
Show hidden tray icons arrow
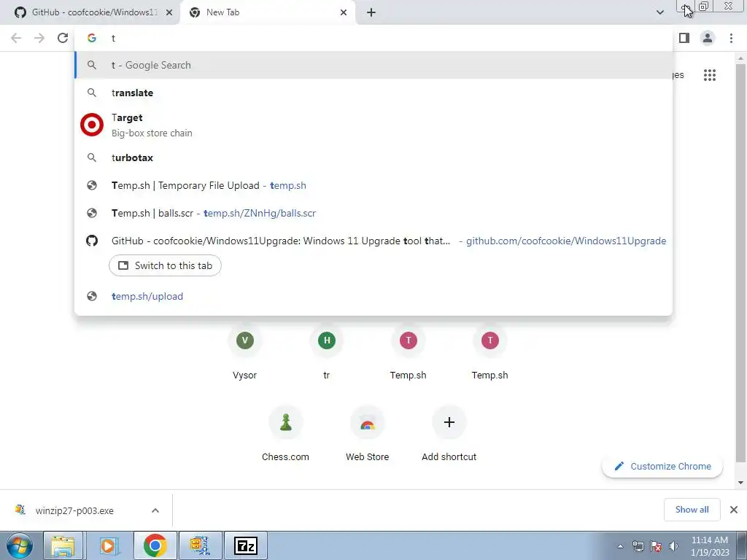[620, 546]
